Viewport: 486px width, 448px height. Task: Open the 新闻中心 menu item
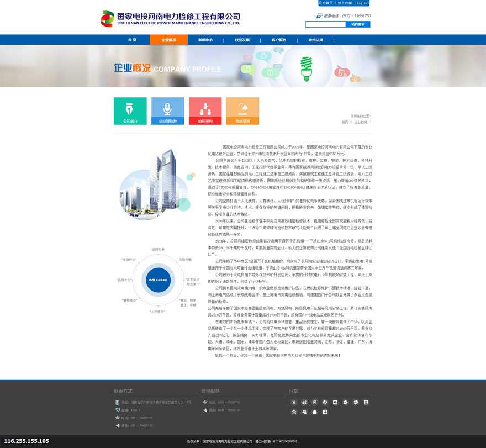[x=205, y=40]
